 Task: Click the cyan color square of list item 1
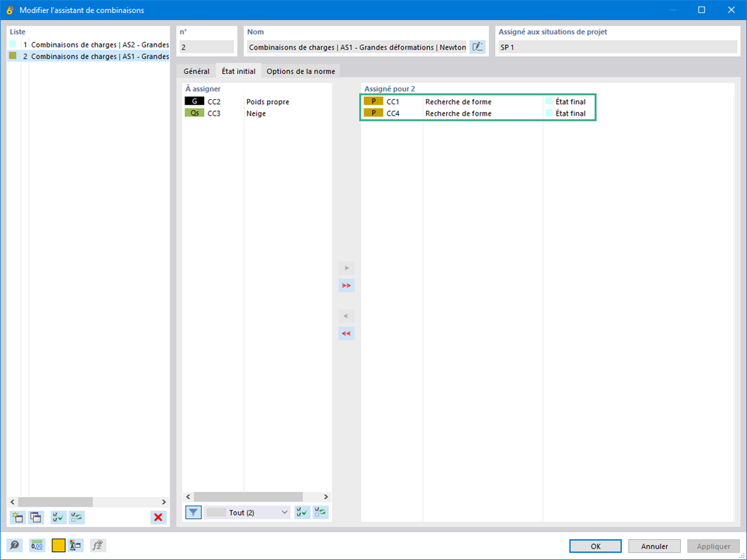point(13,45)
